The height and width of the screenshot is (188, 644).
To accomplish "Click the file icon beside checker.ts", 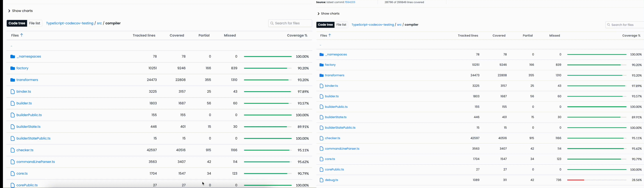I will pyautogui.click(x=13, y=150).
